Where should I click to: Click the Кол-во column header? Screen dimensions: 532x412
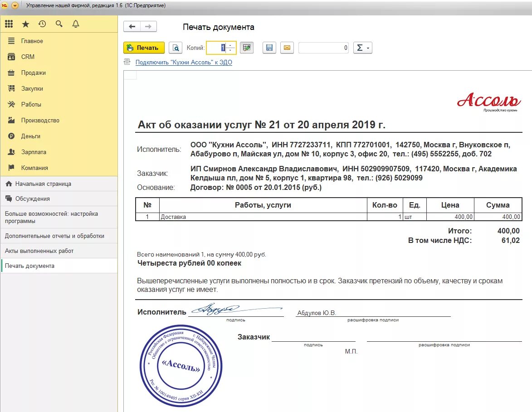(x=385, y=205)
